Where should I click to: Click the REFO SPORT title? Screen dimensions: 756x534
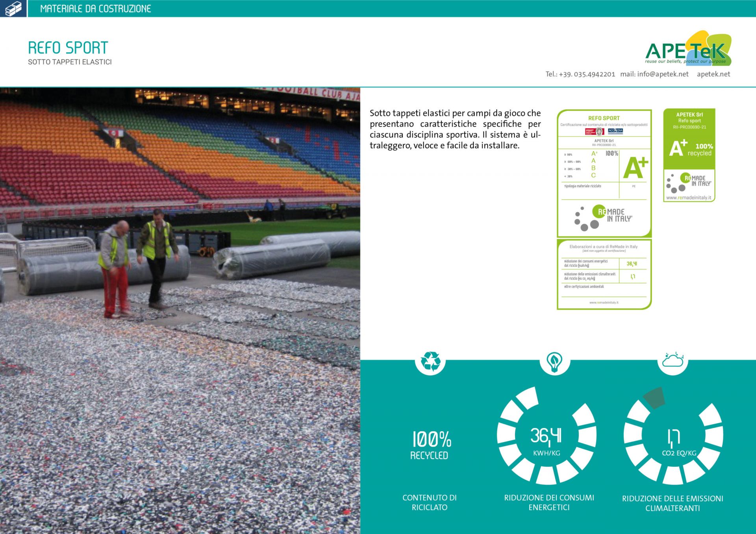point(68,48)
